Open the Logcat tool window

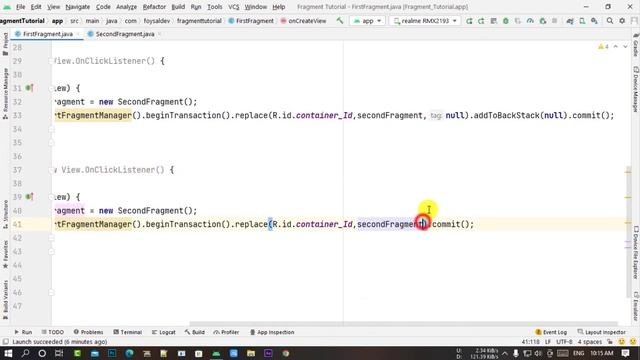pyautogui.click(x=163, y=332)
